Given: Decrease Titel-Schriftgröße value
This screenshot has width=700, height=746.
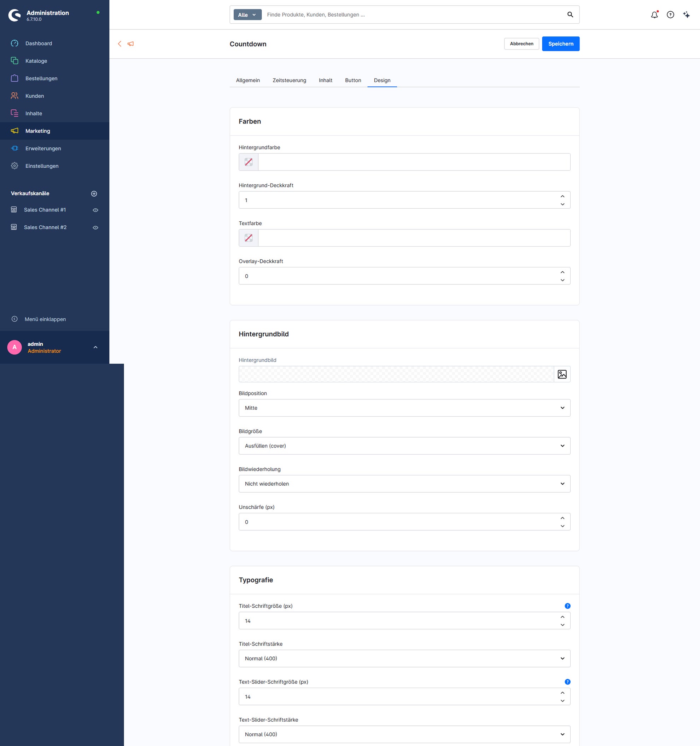Looking at the screenshot, I should click(x=562, y=625).
